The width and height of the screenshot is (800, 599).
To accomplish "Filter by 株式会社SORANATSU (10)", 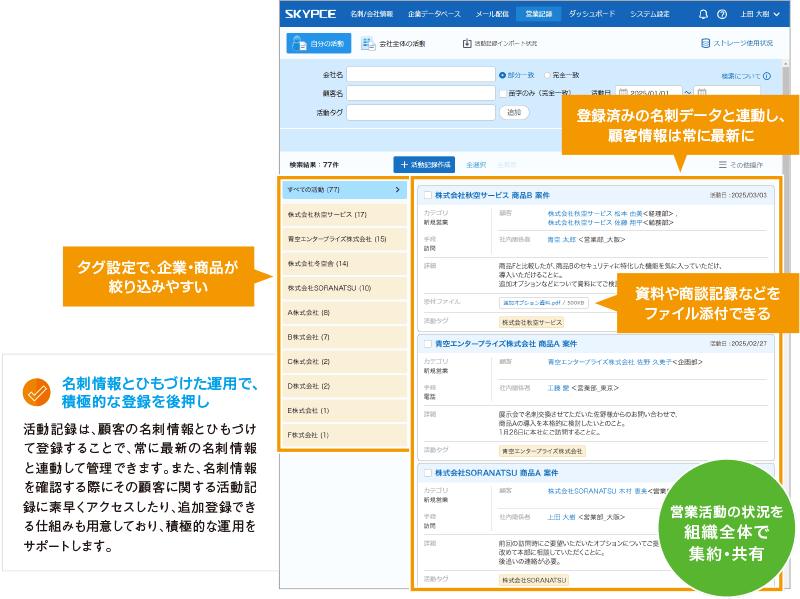I will click(x=344, y=288).
